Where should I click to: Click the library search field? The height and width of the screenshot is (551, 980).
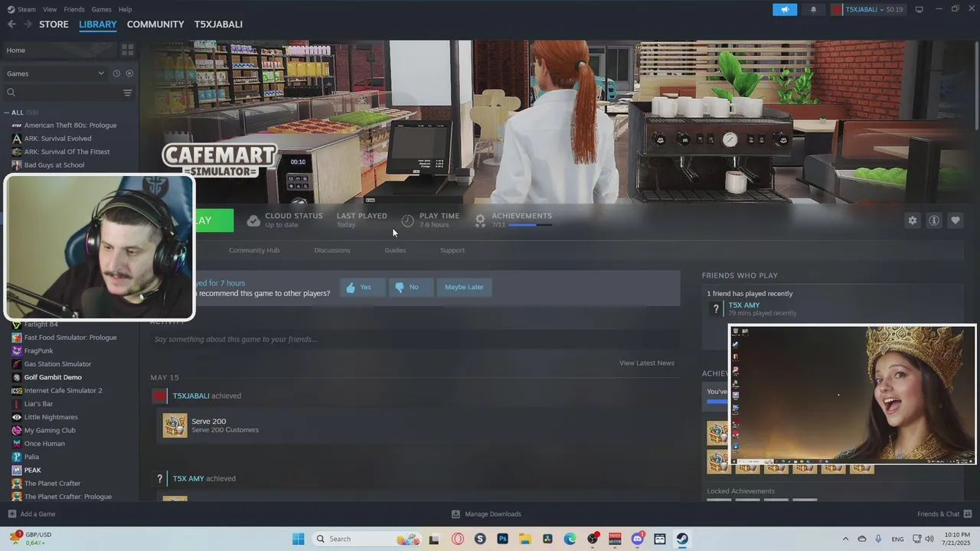point(61,93)
